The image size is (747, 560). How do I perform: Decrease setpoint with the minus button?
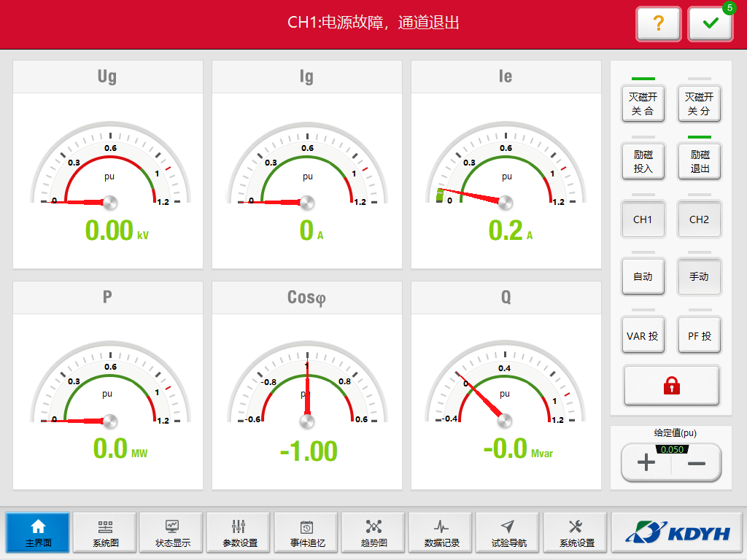(x=697, y=464)
